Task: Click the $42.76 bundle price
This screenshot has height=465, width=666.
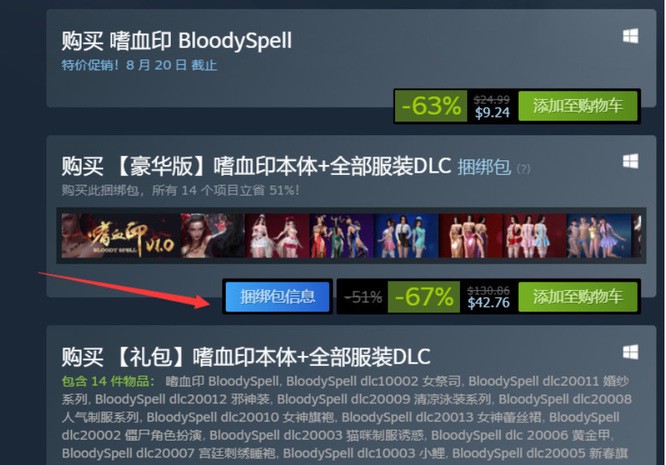Action: point(488,302)
